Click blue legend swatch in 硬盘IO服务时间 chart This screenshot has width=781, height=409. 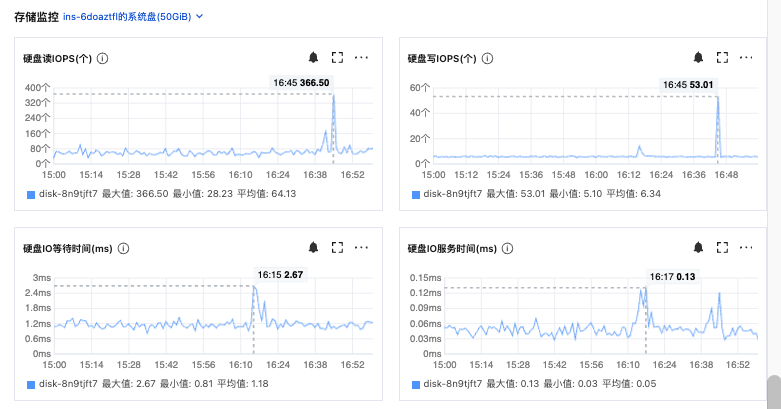(x=412, y=383)
